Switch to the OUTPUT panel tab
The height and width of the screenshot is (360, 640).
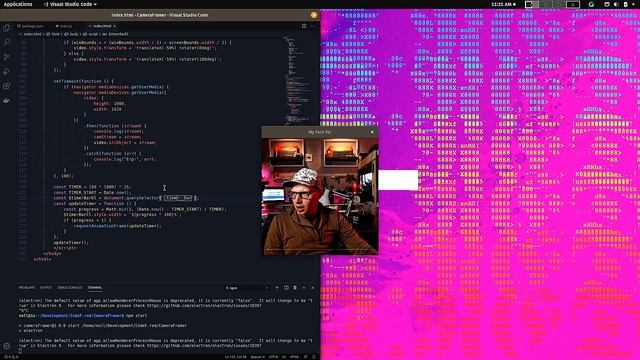46,288
